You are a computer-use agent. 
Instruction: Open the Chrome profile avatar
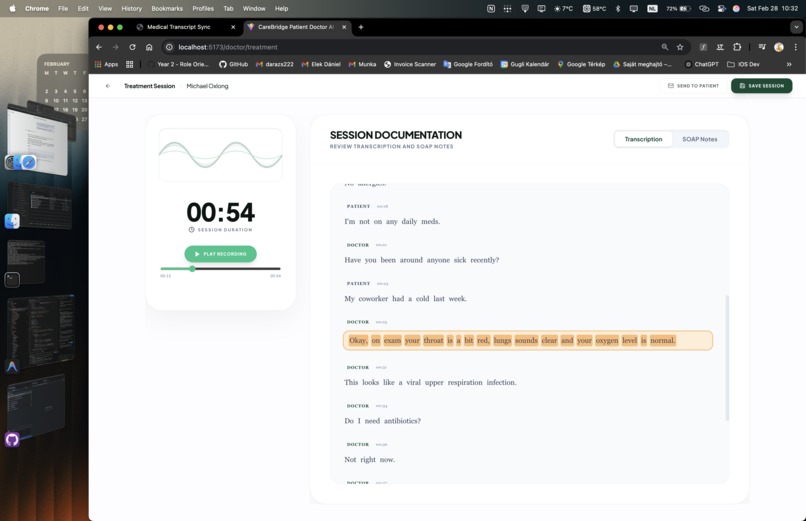[x=779, y=47]
